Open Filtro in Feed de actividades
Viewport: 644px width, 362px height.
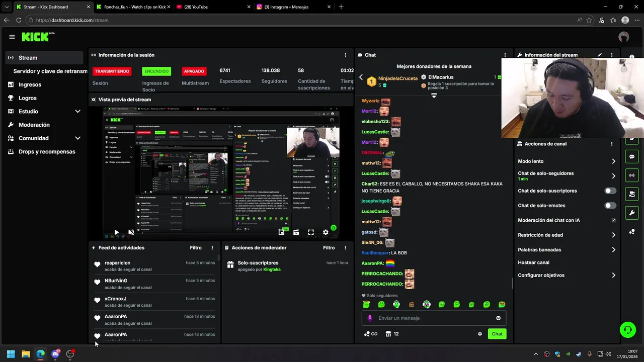[196, 248]
